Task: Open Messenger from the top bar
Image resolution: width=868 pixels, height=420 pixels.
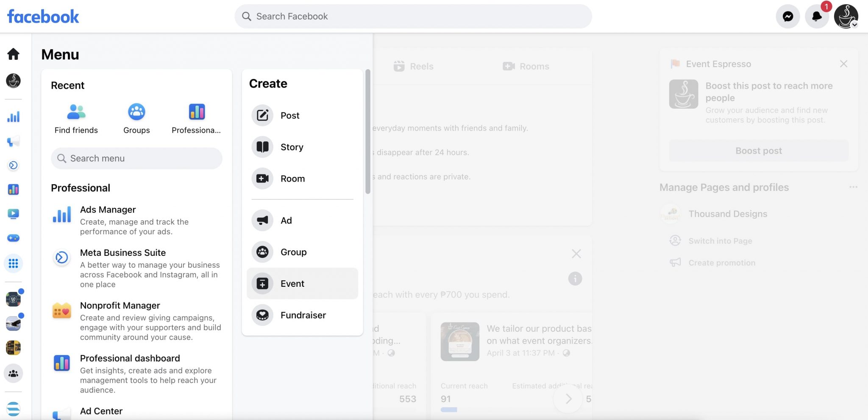Action: point(787,17)
